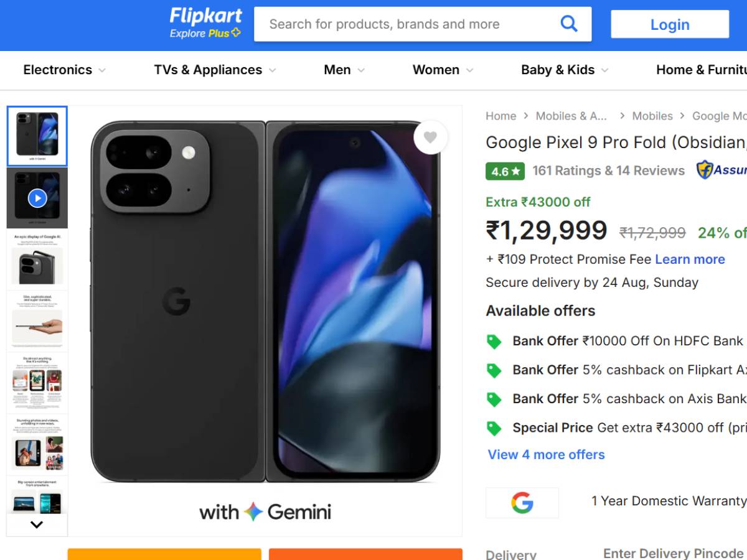Click the search products input field
Image resolution: width=747 pixels, height=560 pixels.
[x=405, y=24]
